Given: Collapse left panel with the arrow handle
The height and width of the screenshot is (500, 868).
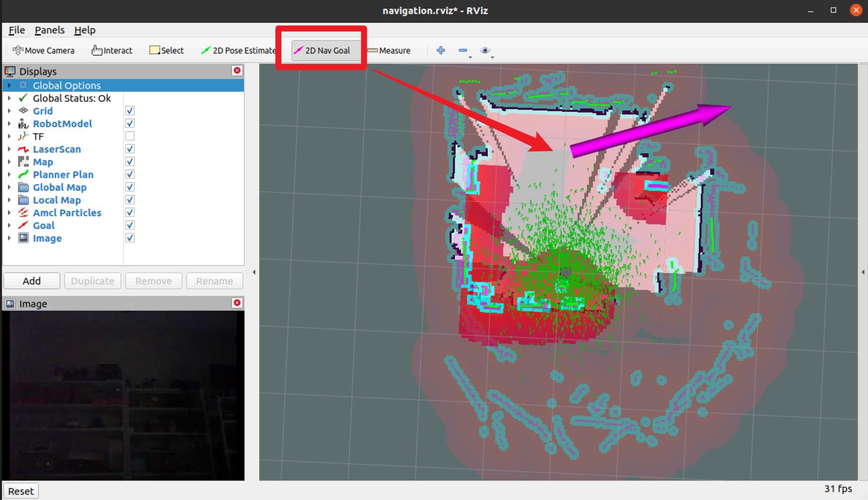Looking at the screenshot, I should 254,272.
